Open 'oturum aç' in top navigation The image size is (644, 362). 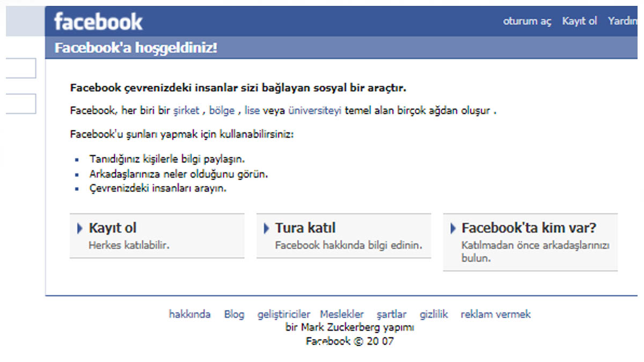coord(527,21)
